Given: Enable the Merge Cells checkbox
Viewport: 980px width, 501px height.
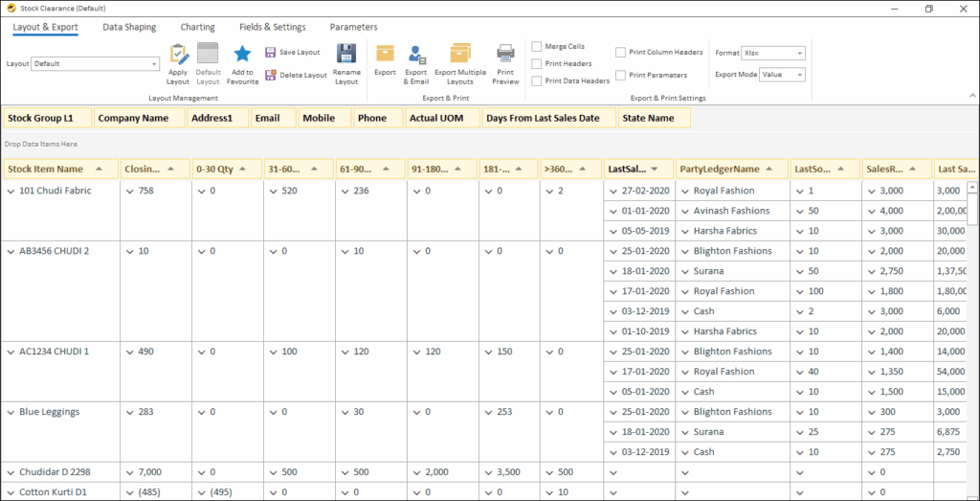Looking at the screenshot, I should (537, 47).
